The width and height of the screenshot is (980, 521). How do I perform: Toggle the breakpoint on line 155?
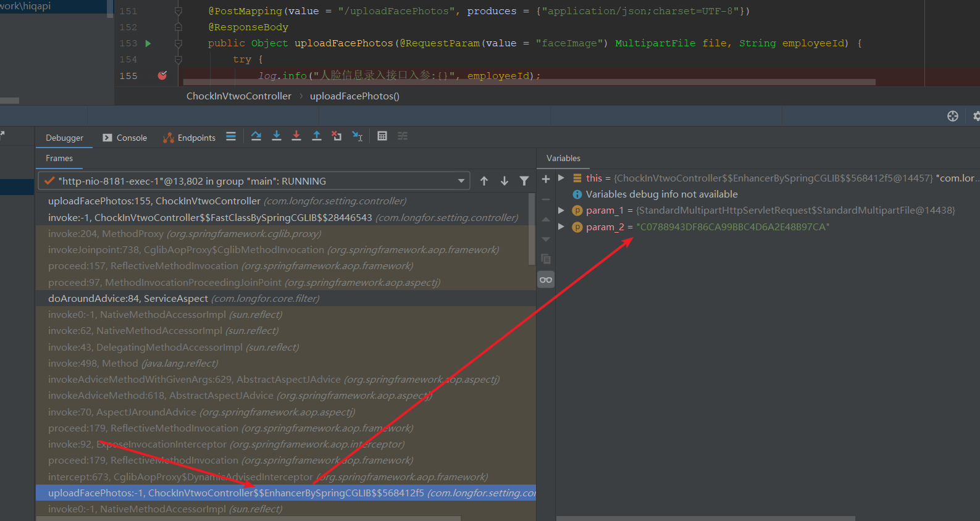pyautogui.click(x=162, y=75)
